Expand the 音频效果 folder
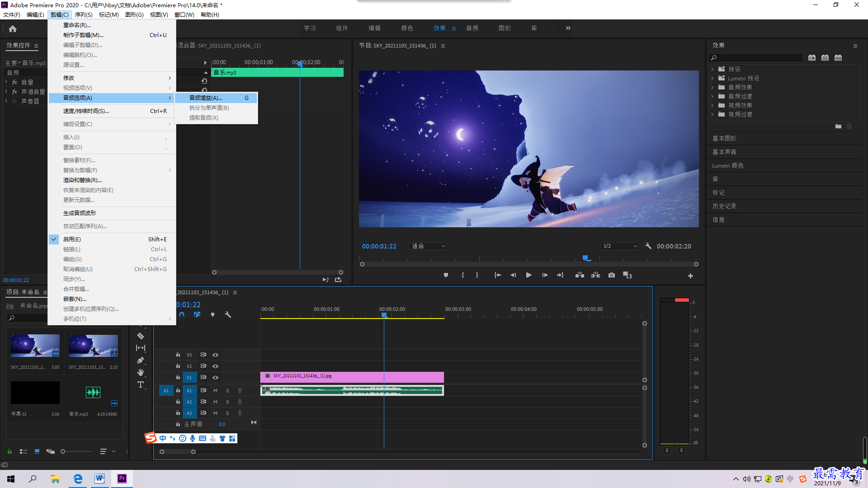The image size is (868, 488). click(x=712, y=87)
